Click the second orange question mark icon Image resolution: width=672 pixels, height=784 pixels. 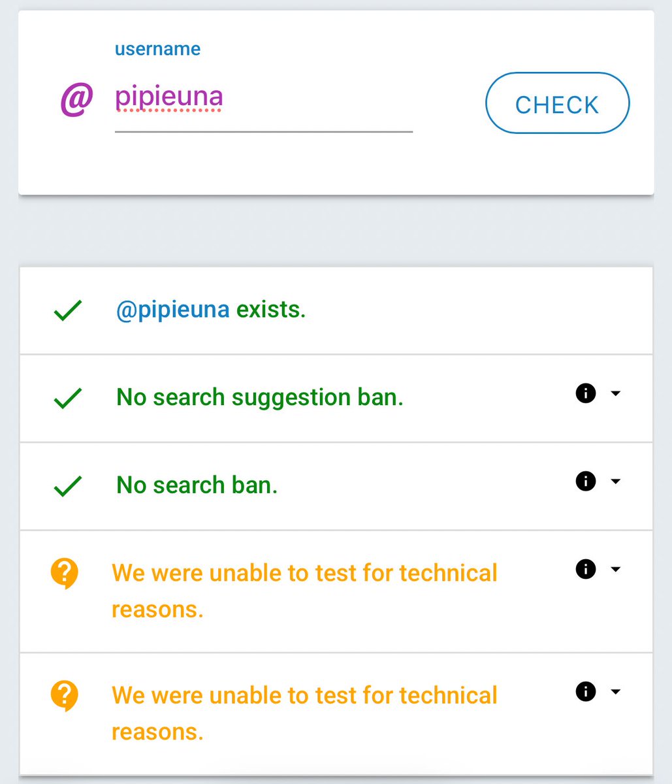[x=65, y=696]
